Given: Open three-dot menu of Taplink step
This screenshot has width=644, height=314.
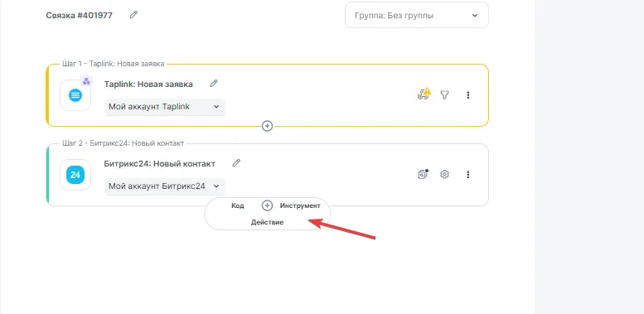Looking at the screenshot, I should 467,94.
